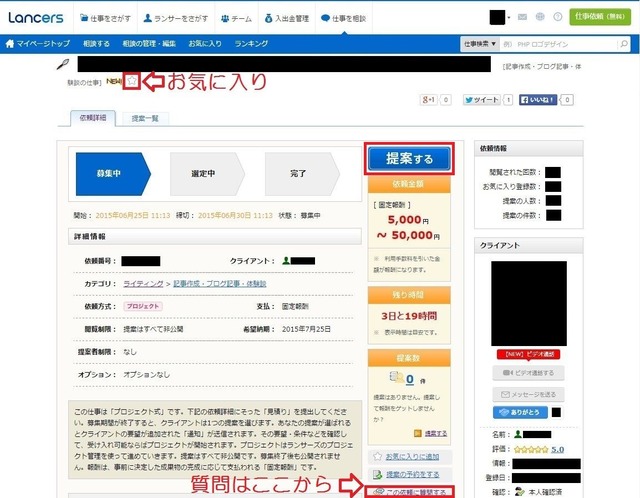The width and height of the screenshot is (640, 498).
Task: Click the small 提案する link in 提案数 box
Action: 436,433
